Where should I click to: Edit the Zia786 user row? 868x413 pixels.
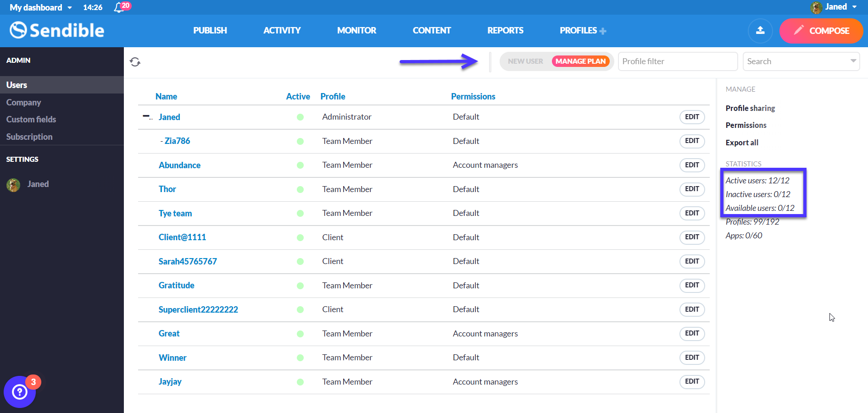click(692, 141)
